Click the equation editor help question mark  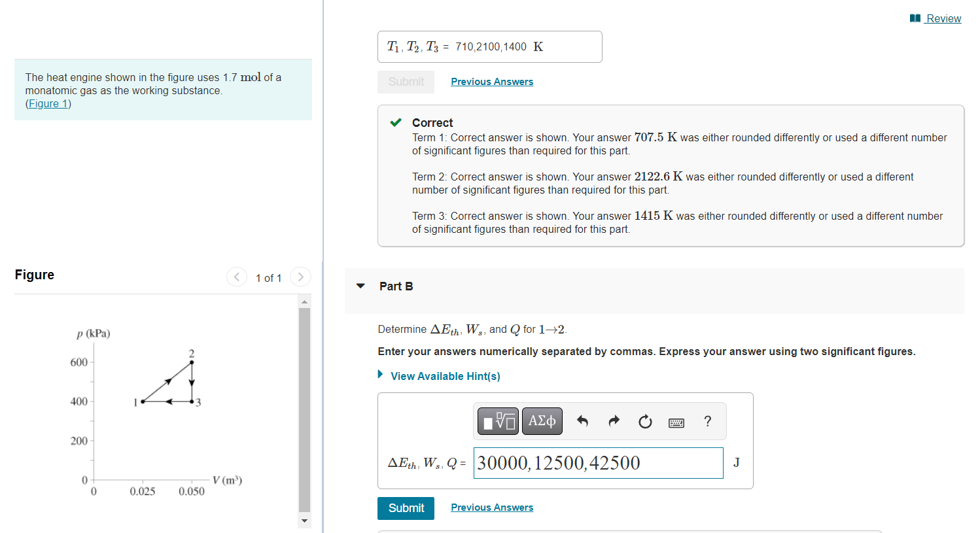tap(707, 422)
